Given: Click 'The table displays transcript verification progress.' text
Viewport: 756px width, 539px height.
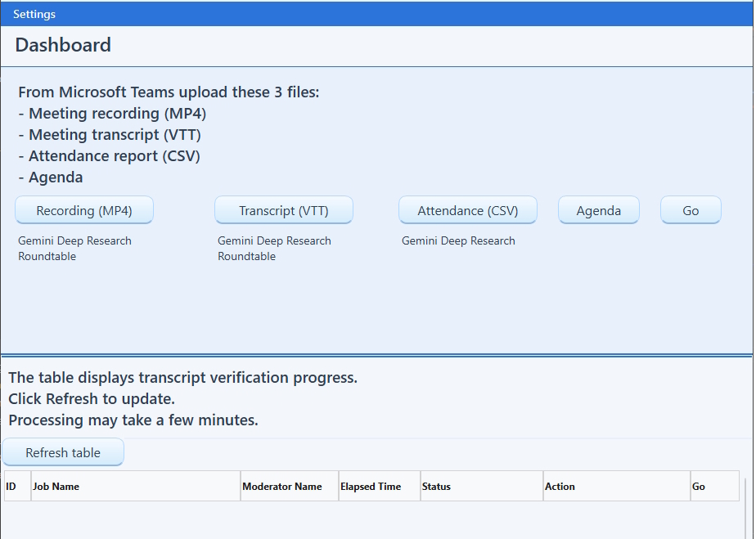Looking at the screenshot, I should pyautogui.click(x=183, y=378).
